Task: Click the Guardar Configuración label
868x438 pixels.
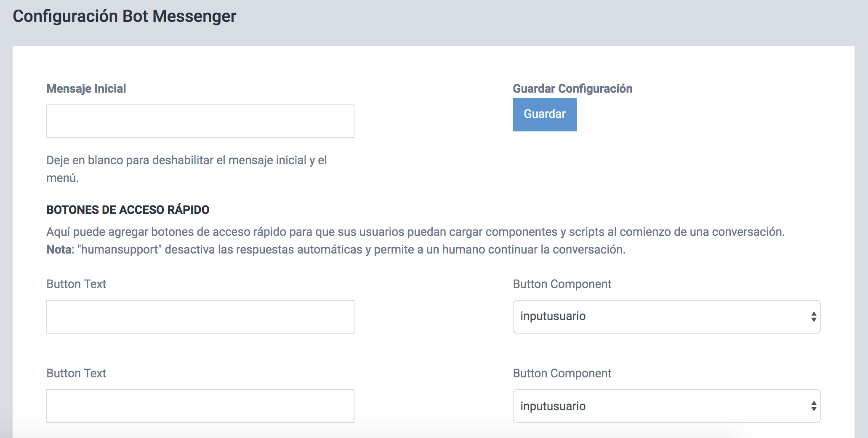Action: [x=572, y=88]
